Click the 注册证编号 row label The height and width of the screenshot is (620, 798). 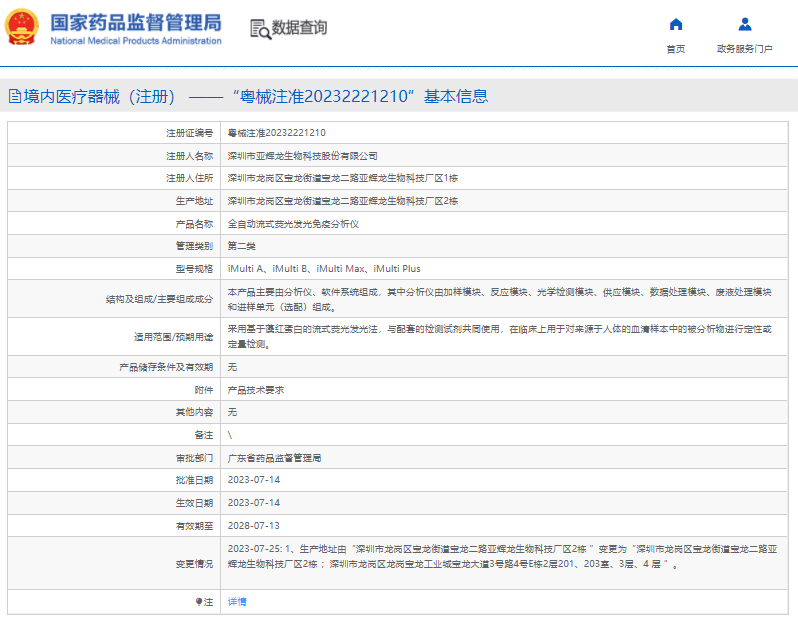(189, 133)
